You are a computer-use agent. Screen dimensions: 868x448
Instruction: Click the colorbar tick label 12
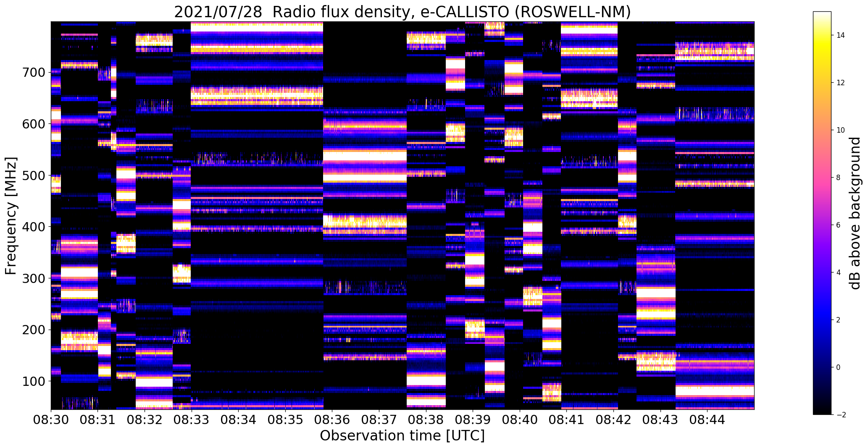[841, 83]
